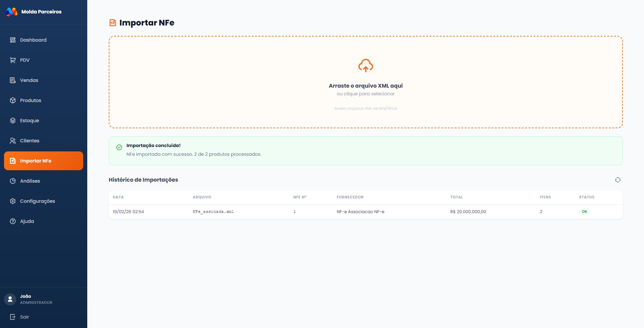Click the Clientes people icon

click(13, 141)
